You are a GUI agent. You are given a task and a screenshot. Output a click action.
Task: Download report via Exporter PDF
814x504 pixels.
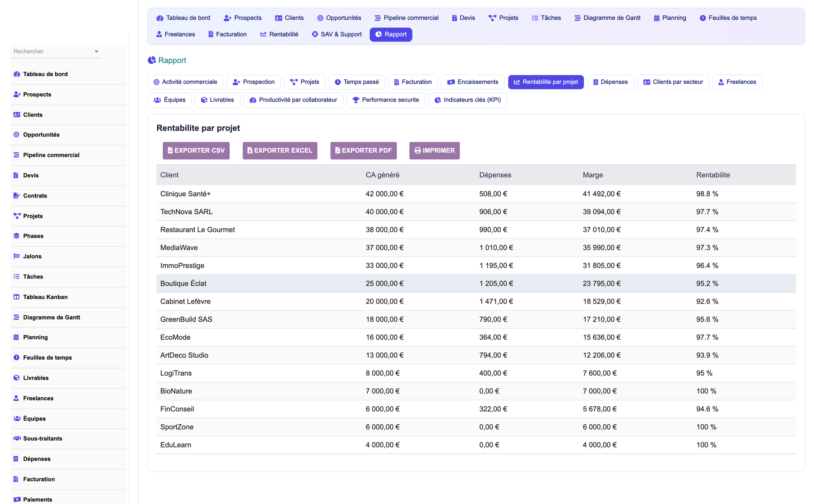pos(363,151)
